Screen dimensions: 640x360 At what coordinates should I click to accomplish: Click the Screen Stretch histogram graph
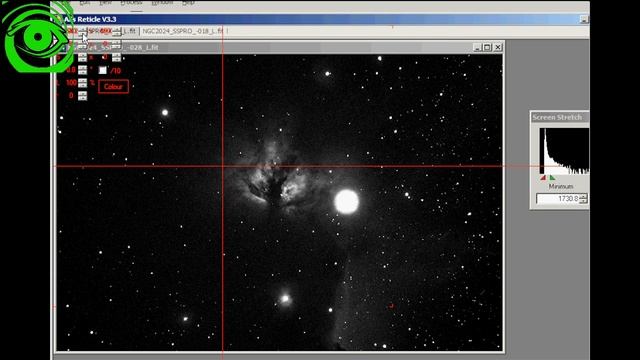[564, 151]
